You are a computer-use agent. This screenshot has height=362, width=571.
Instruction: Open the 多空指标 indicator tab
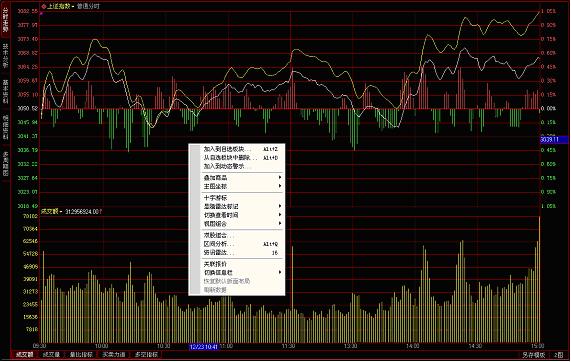146,354
